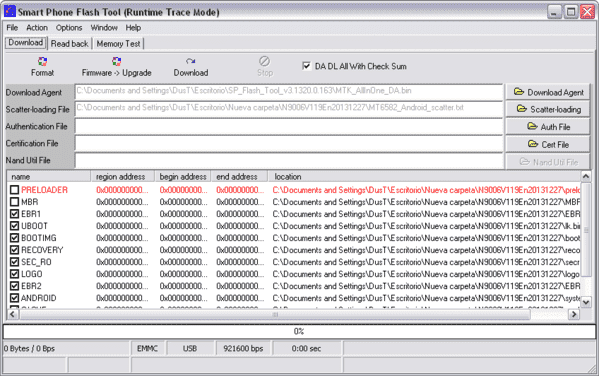599x376 pixels.
Task: Click the Firmware -> Upgrade icon
Action: tap(117, 67)
